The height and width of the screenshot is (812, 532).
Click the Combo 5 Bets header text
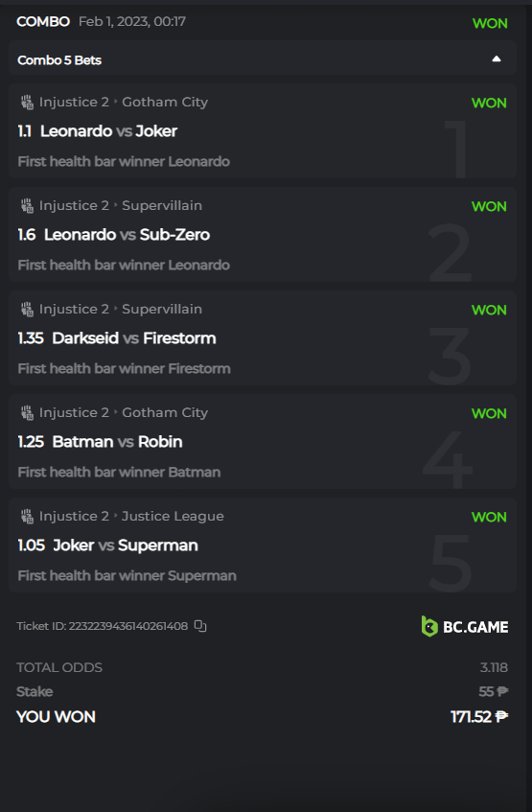(59, 60)
